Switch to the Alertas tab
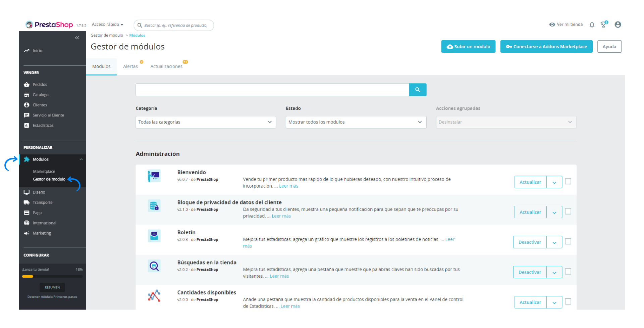The height and width of the screenshot is (328, 644). pyautogui.click(x=130, y=66)
